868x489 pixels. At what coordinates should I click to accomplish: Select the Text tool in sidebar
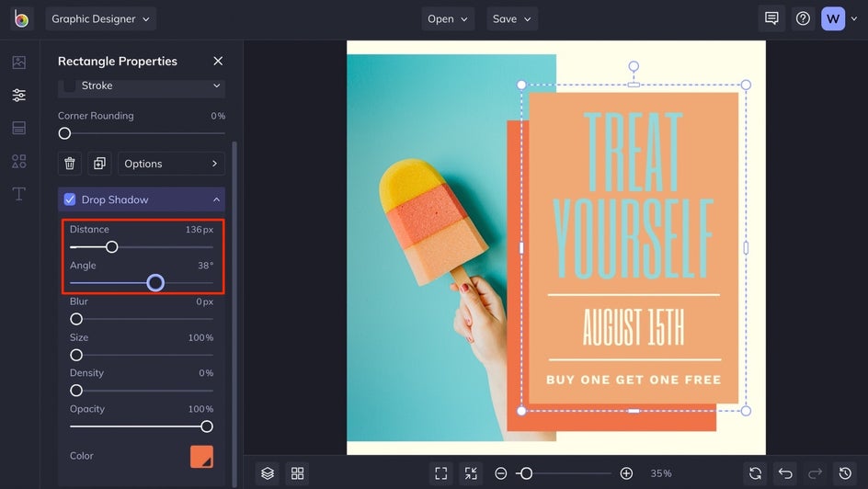18,194
